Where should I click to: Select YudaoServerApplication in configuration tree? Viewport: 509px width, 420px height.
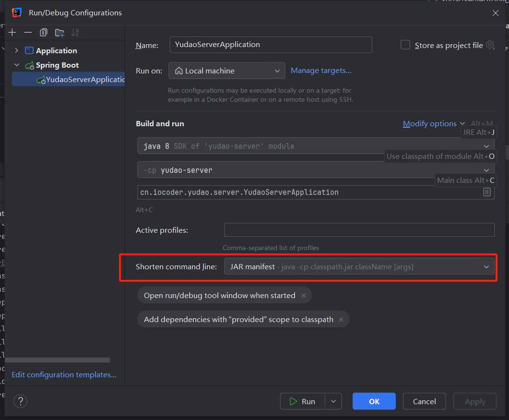click(82, 80)
